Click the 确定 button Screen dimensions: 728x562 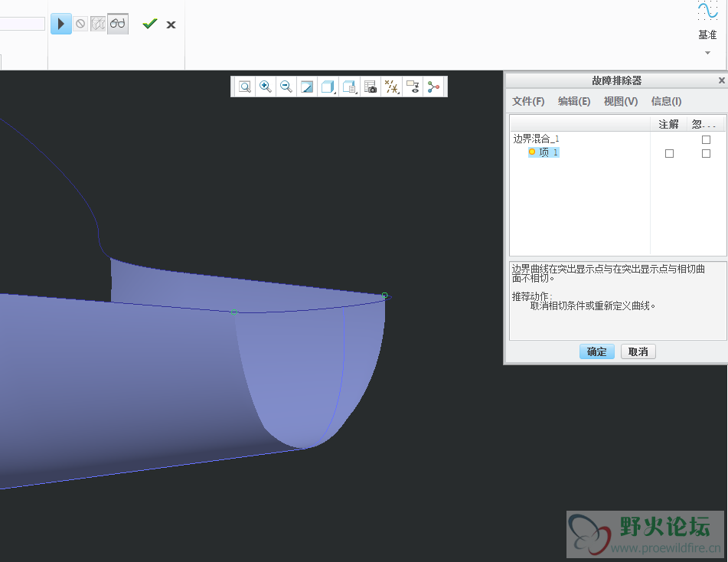point(596,351)
